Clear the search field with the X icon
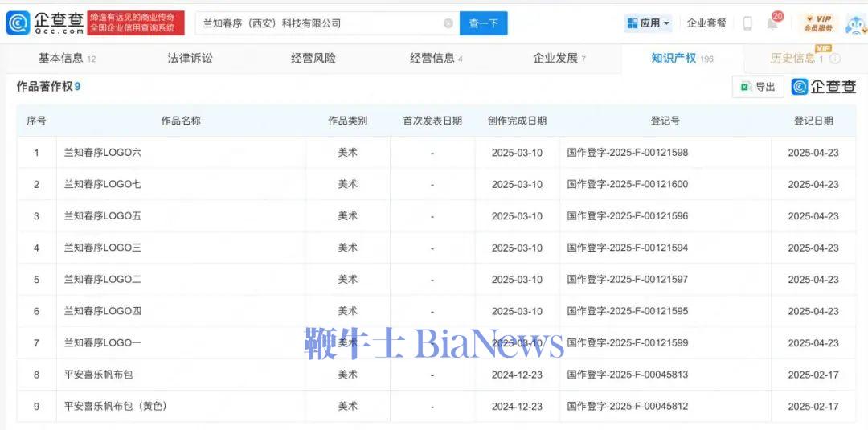The height and width of the screenshot is (430, 868). point(448,23)
